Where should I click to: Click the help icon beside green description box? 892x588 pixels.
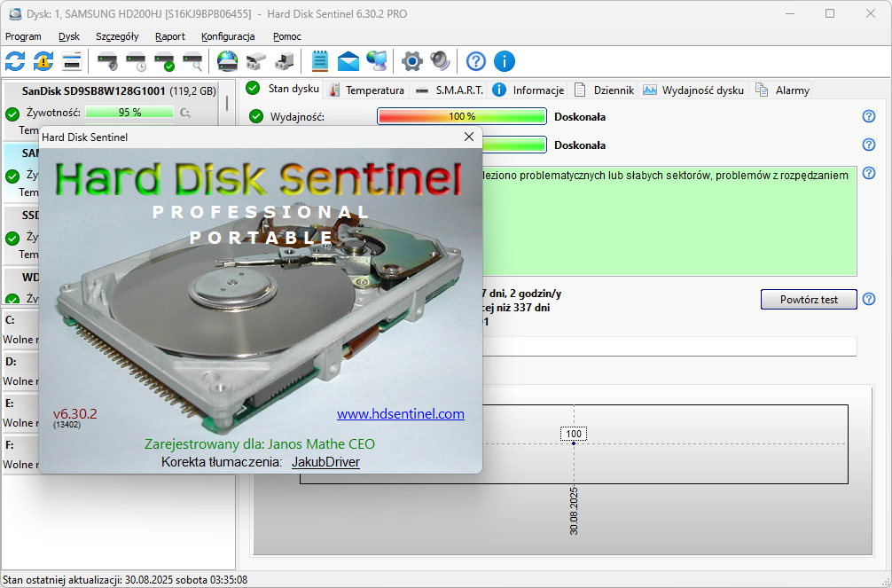[869, 173]
